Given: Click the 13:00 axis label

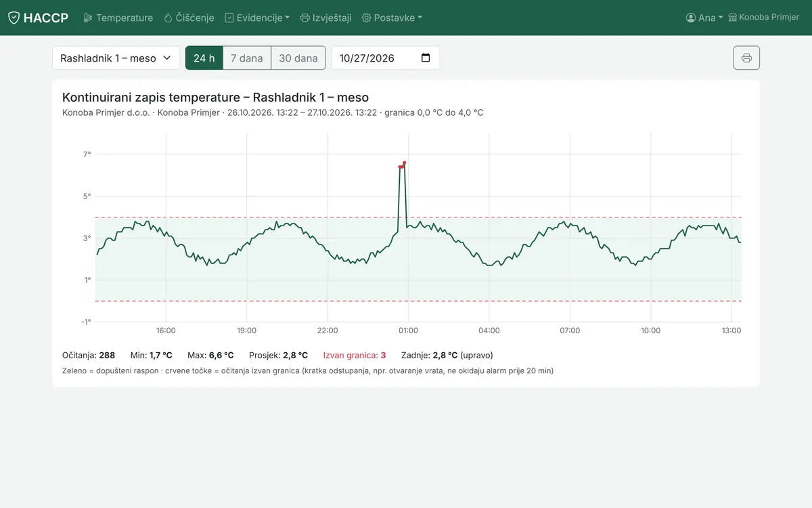Looking at the screenshot, I should point(731,331).
